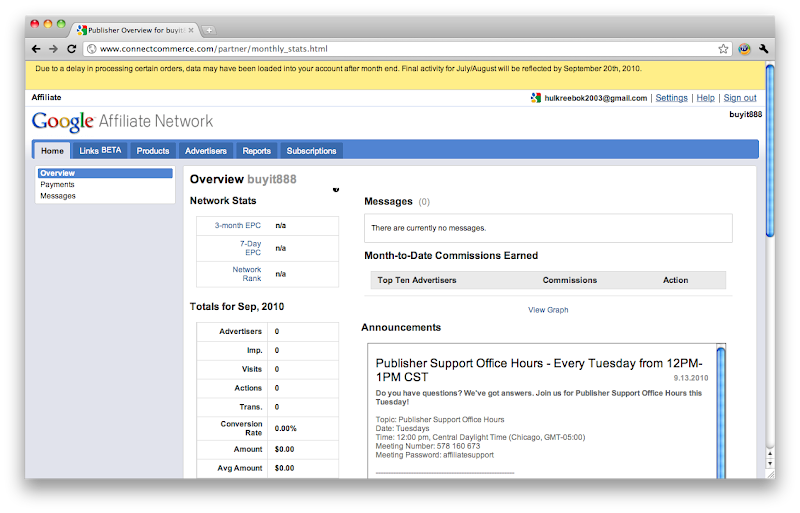Open the Products tab
This screenshot has width=800, height=513.
153,151
